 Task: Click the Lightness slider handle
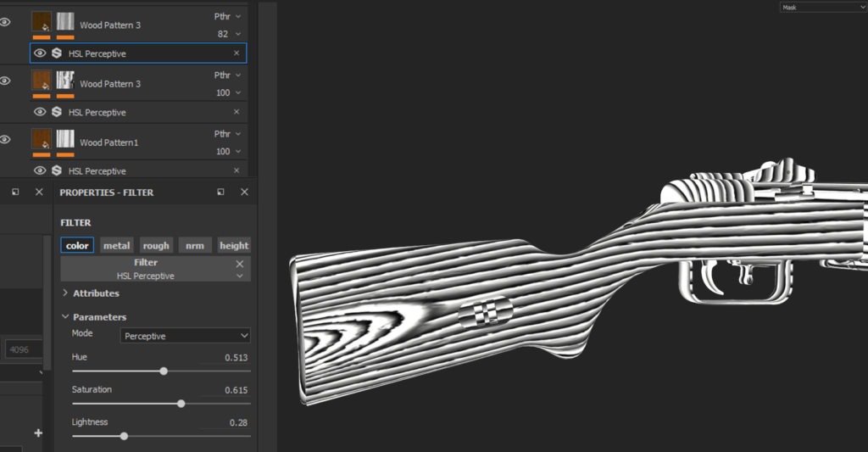coord(124,437)
